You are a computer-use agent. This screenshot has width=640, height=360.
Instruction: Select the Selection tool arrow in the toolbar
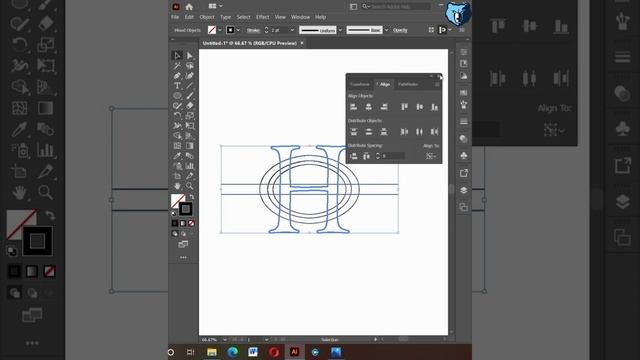point(177,55)
